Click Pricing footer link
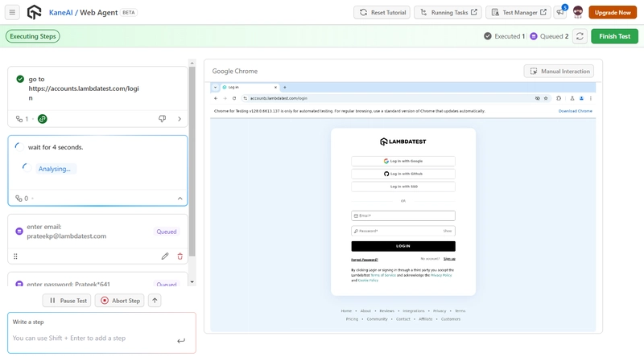 tap(352, 319)
